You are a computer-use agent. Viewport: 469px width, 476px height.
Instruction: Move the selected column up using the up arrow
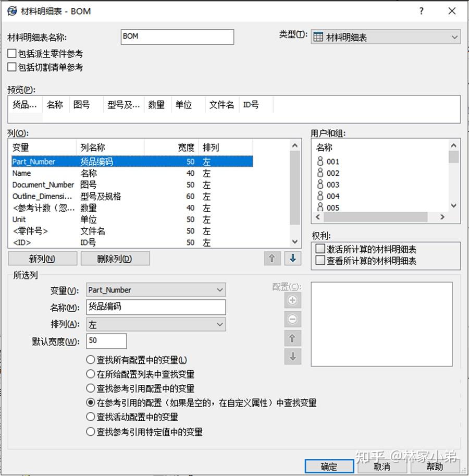(271, 259)
